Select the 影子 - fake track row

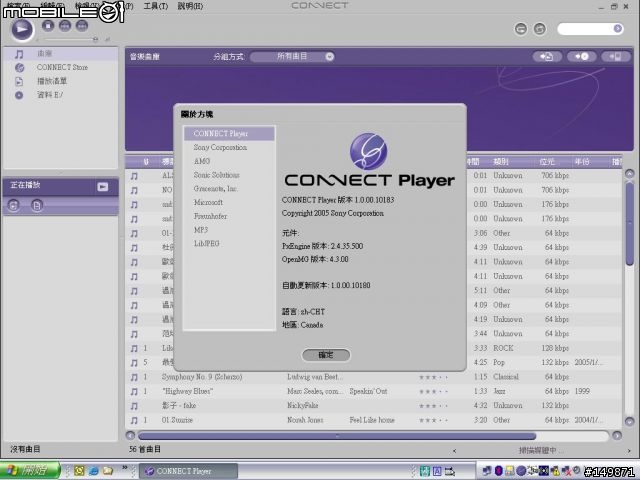tap(373, 406)
